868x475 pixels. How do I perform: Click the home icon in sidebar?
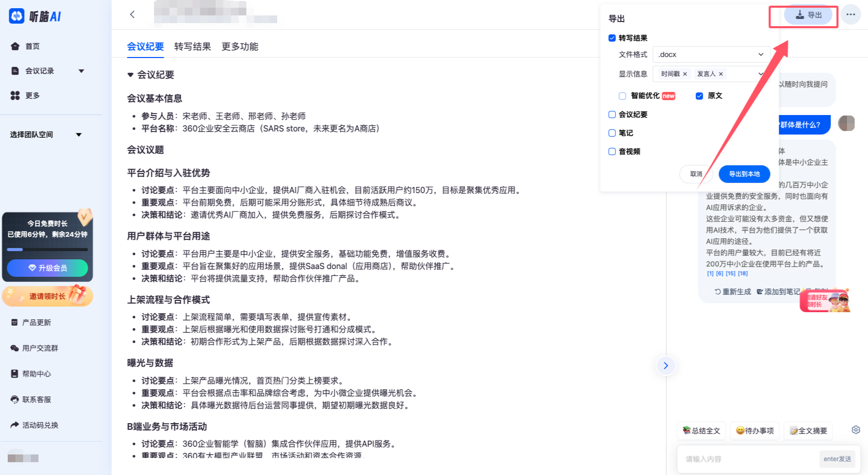15,46
